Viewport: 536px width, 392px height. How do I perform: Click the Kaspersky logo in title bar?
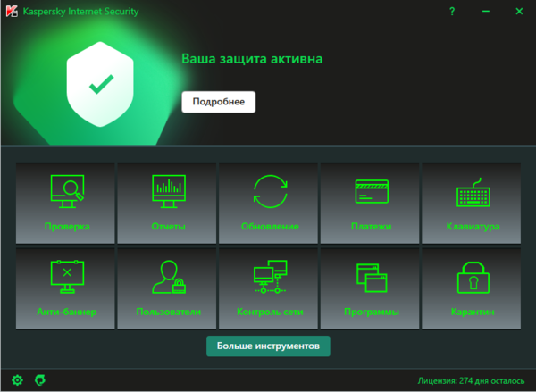12,12
